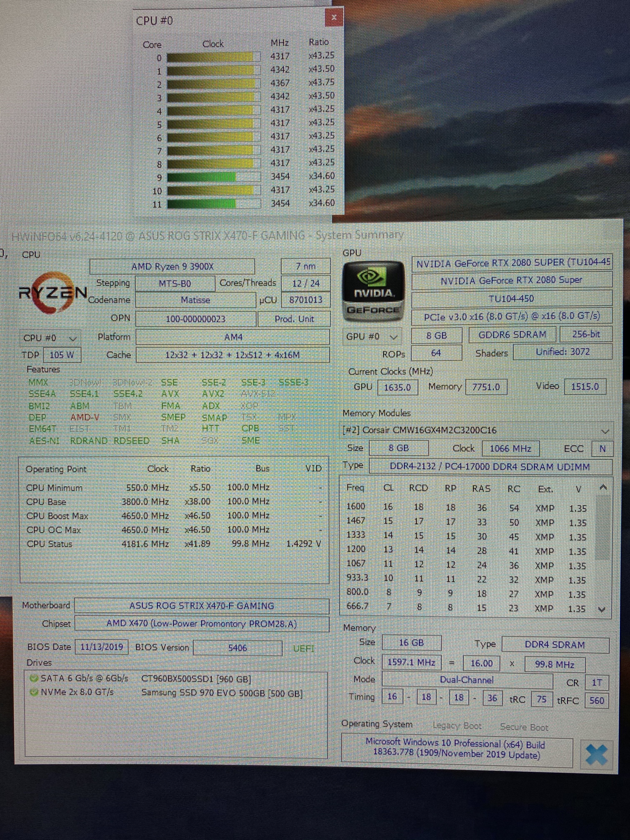This screenshot has height=840, width=630.
Task: Click the AMD Ryzen 9 3900X name field
Action: [x=172, y=267]
